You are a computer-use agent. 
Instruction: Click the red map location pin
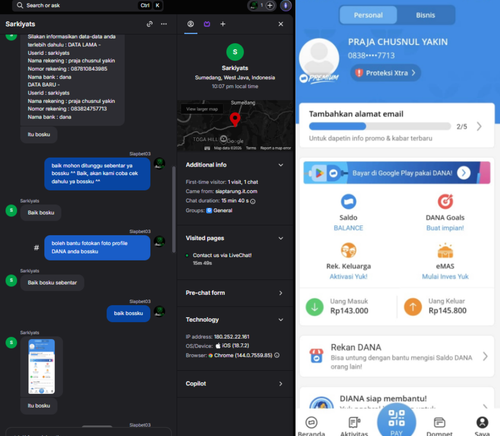pos(235,120)
